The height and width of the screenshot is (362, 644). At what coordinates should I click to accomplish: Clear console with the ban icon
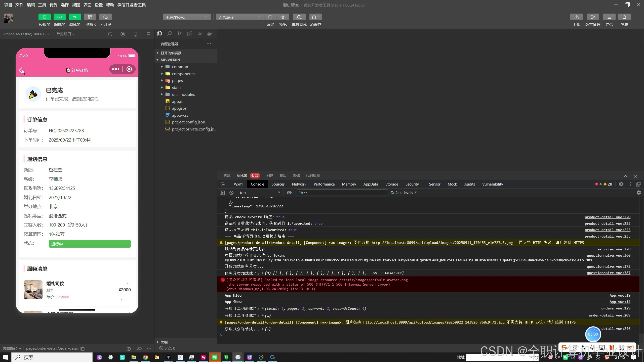coord(231,193)
